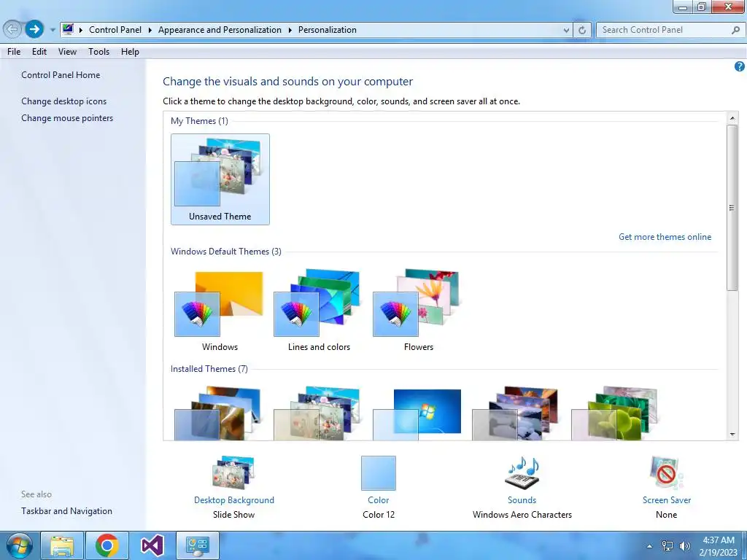Open the recent pages dropdown arrow
Screen dimensions: 747x560
point(53,30)
